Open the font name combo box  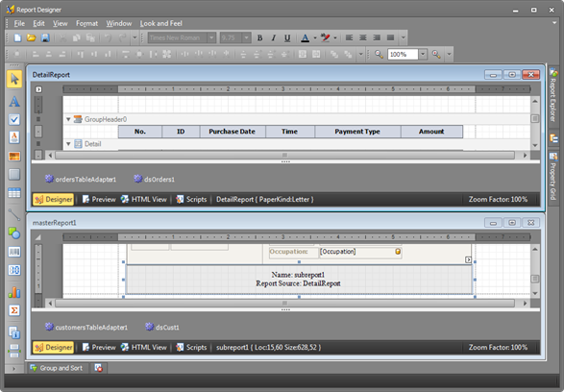(x=182, y=37)
